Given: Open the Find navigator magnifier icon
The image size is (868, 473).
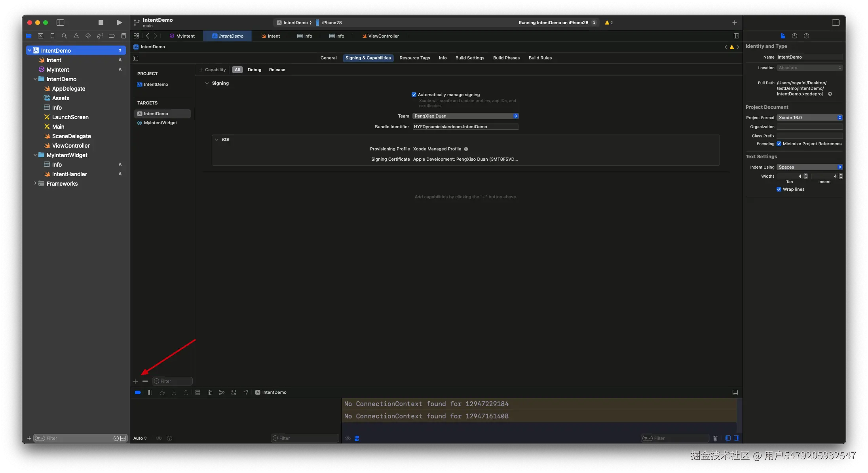Looking at the screenshot, I should (64, 36).
